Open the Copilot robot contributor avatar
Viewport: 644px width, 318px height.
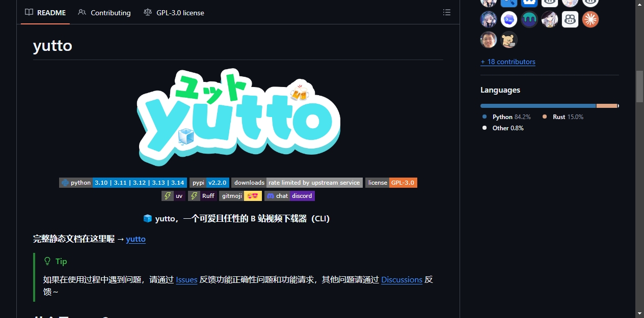[570, 20]
